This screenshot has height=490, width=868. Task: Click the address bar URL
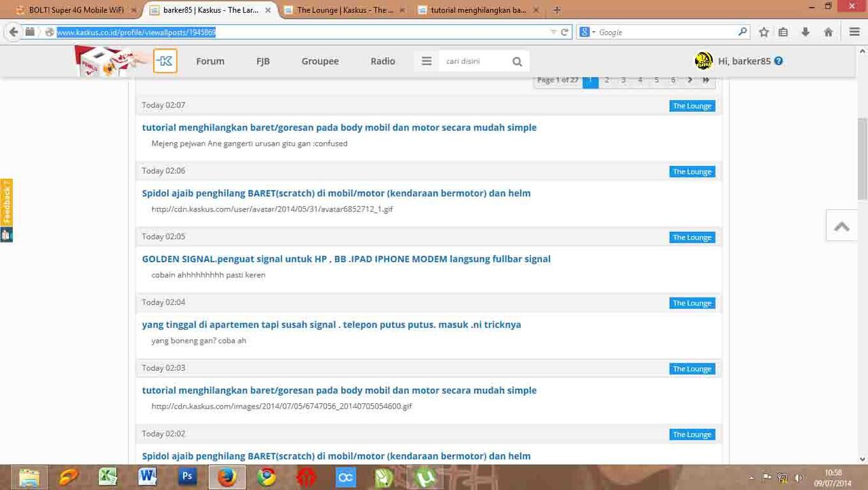136,32
